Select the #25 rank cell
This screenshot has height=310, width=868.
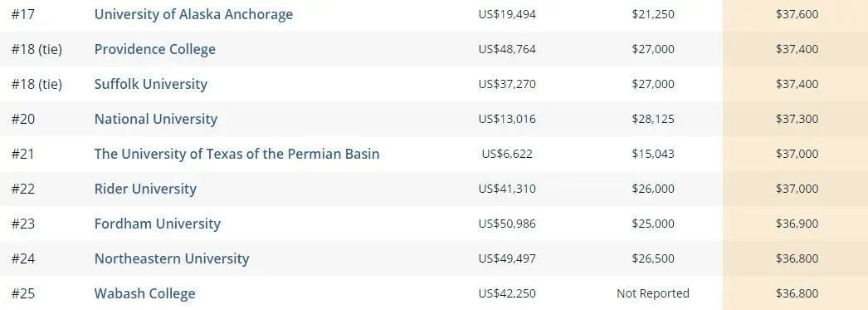tap(22, 293)
